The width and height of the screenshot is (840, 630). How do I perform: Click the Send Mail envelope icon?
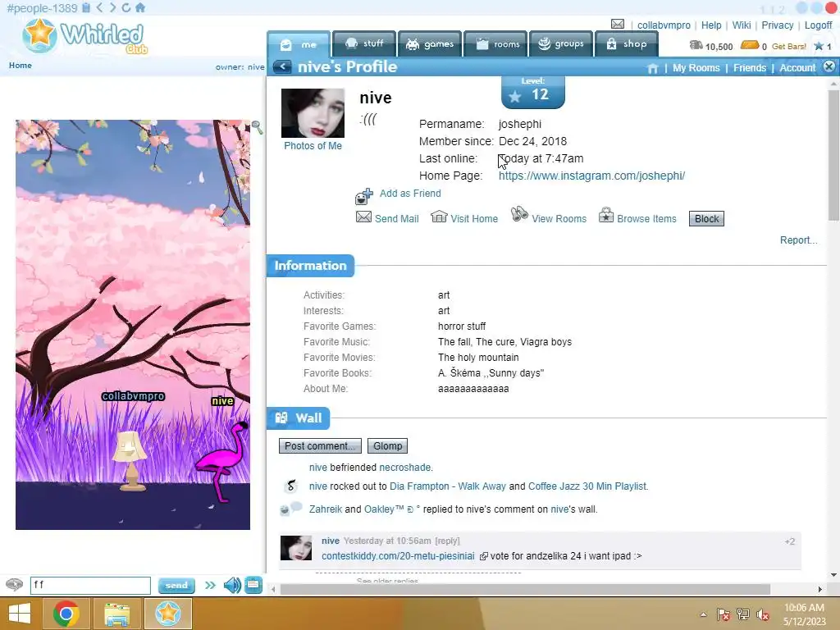click(x=363, y=217)
